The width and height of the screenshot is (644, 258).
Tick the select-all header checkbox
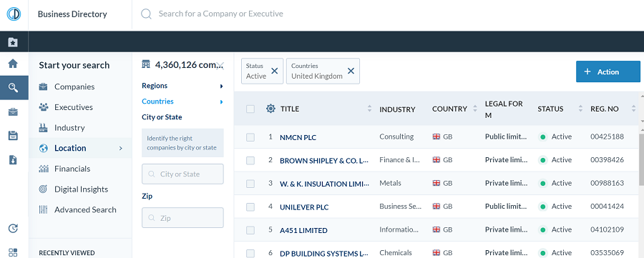(250, 109)
